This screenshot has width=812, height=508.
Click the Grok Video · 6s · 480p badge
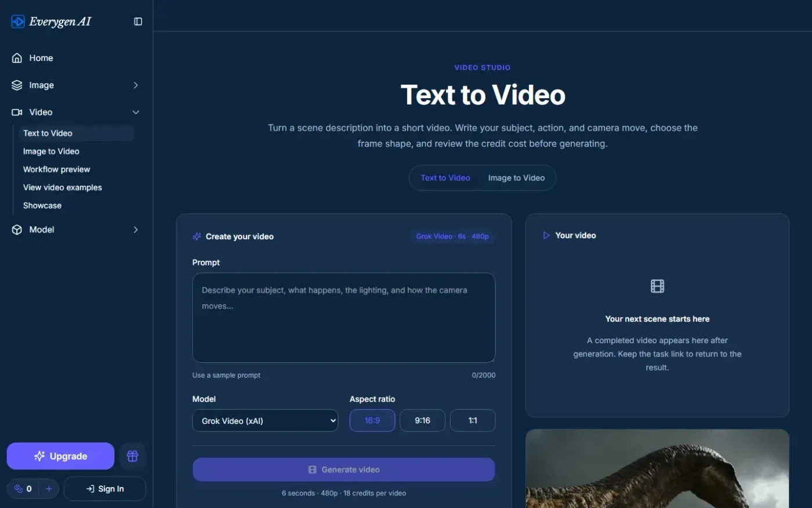[x=452, y=236]
